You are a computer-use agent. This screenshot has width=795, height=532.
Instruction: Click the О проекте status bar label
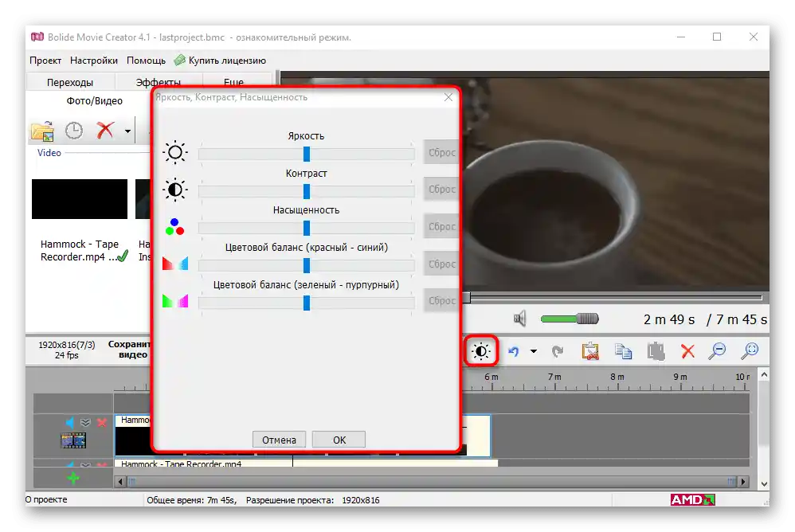click(x=46, y=499)
